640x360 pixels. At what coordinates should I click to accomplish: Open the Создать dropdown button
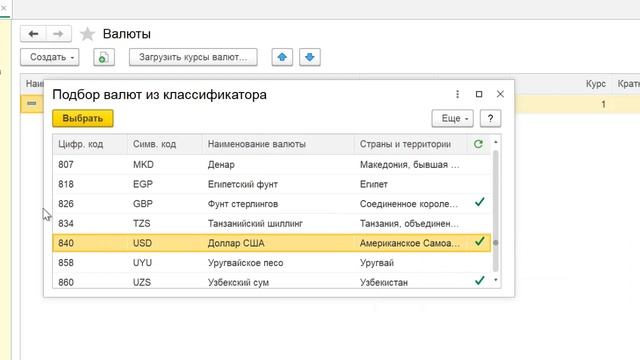coord(50,57)
